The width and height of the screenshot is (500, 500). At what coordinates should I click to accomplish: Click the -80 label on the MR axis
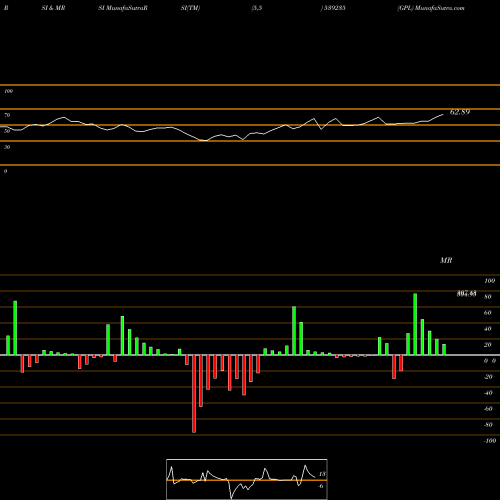(488, 425)
